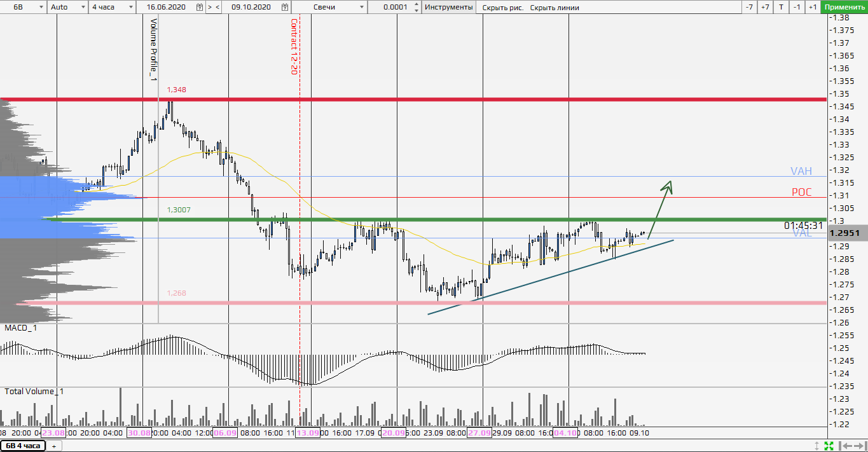The height and width of the screenshot is (452, 868).
Task: Click the '>' date range arrow
Action: click(209, 7)
